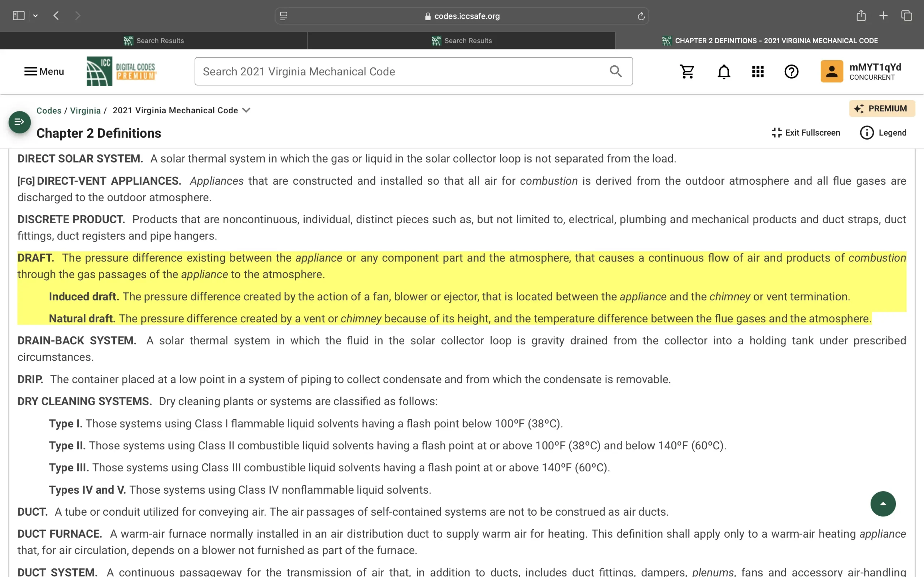Open the sidebar options chevron dropdown

[x=35, y=16]
